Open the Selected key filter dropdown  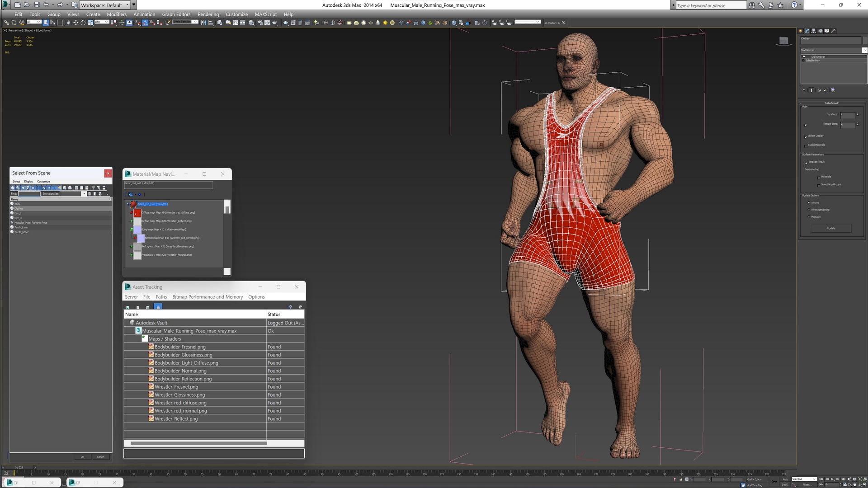[x=804, y=479]
